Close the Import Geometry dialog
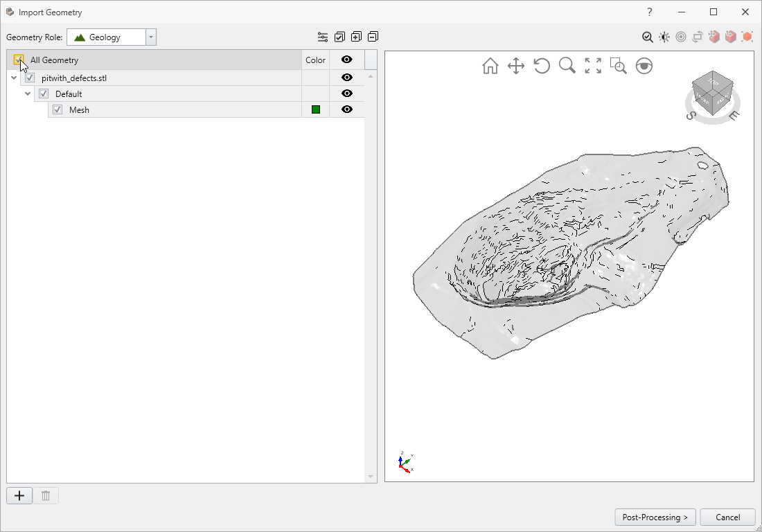The height and width of the screenshot is (532, 762). pyautogui.click(x=745, y=12)
